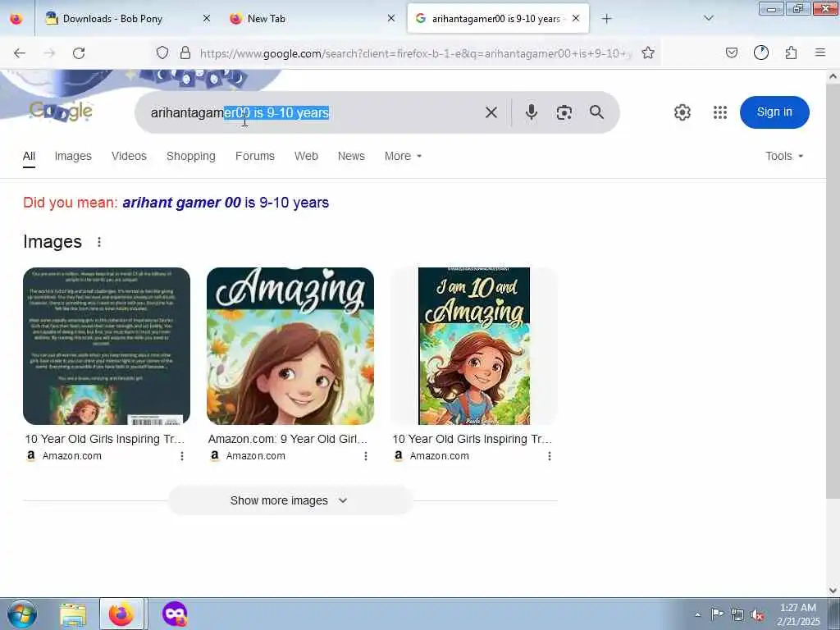
Task: Click the Firefox View icon at tab bar start
Action: click(16, 19)
